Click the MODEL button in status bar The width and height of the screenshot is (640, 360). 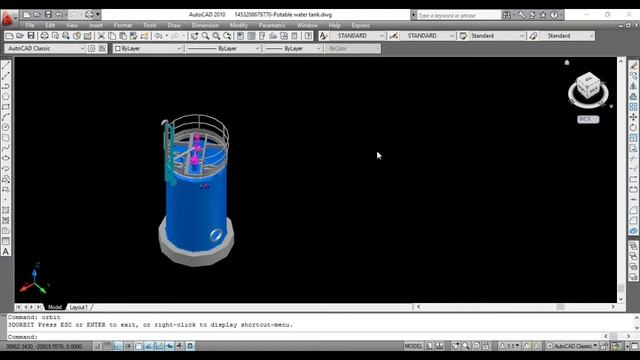pyautogui.click(x=413, y=346)
